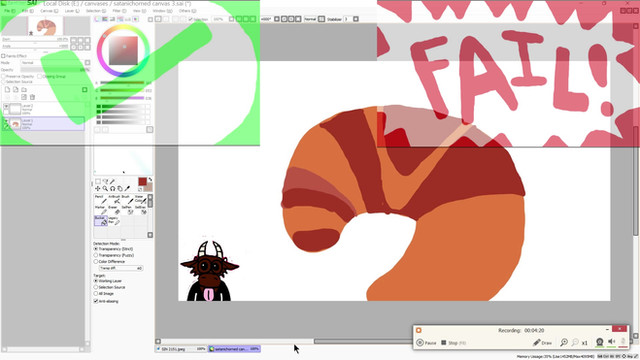This screenshot has height=360, width=640.
Task: Select Transparency (Fuzzy) detection mode
Action: pos(114,255)
